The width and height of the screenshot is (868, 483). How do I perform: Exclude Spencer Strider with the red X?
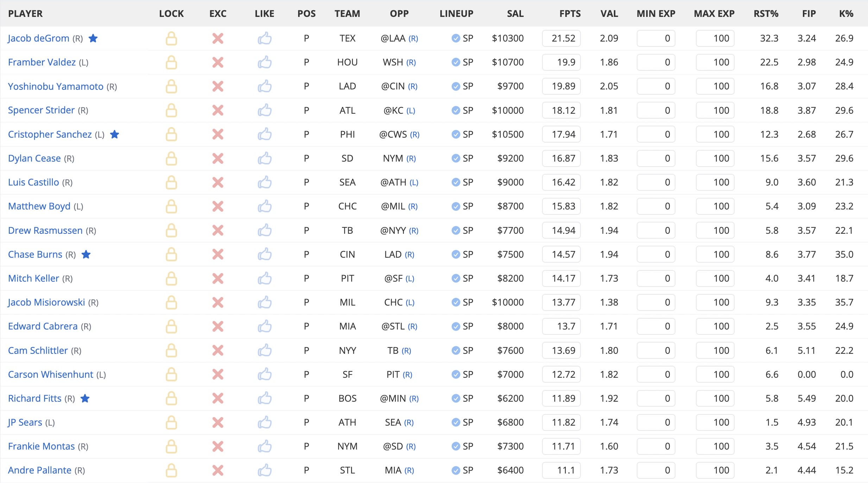tap(218, 110)
